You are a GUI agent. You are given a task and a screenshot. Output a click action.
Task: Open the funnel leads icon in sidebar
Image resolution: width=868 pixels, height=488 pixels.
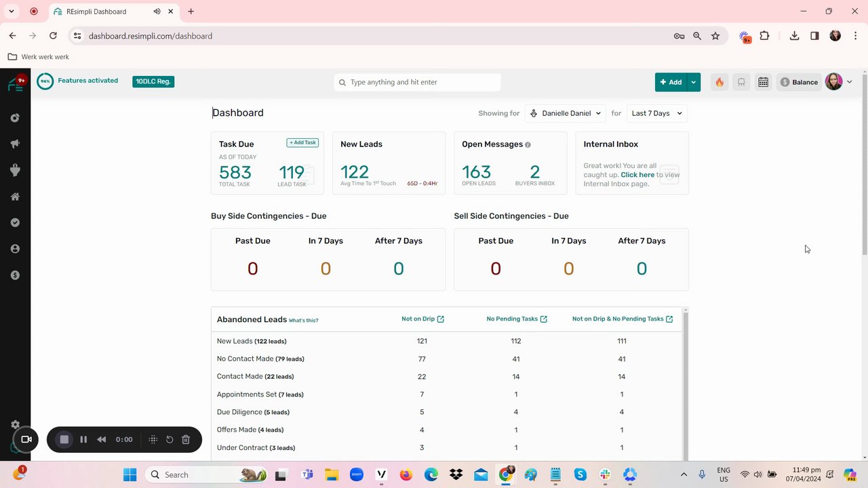(x=15, y=170)
